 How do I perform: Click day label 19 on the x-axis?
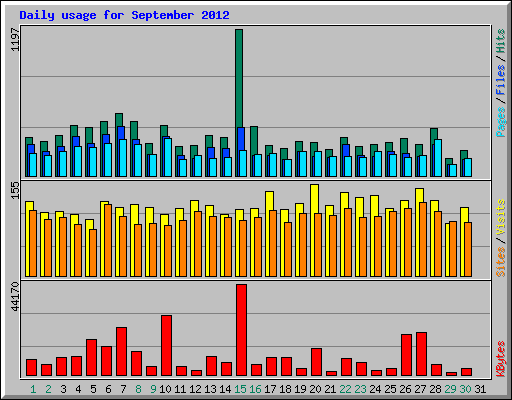(300, 389)
